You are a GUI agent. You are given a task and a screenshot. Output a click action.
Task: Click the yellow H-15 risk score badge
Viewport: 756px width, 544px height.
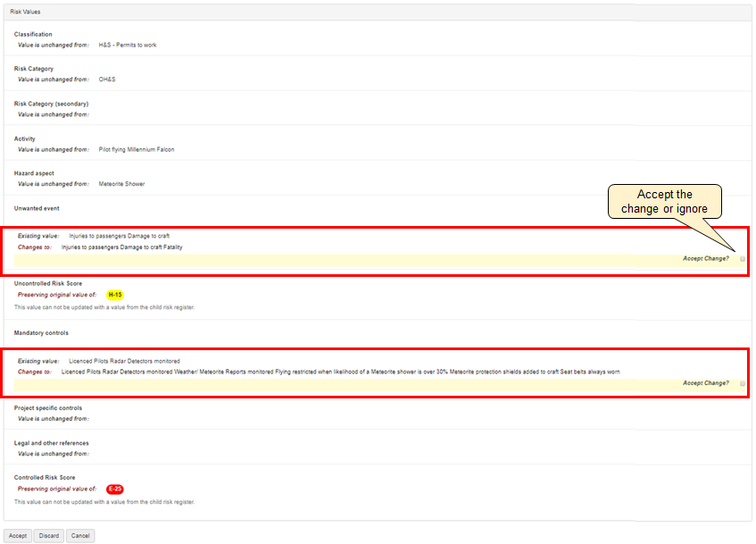tap(114, 294)
